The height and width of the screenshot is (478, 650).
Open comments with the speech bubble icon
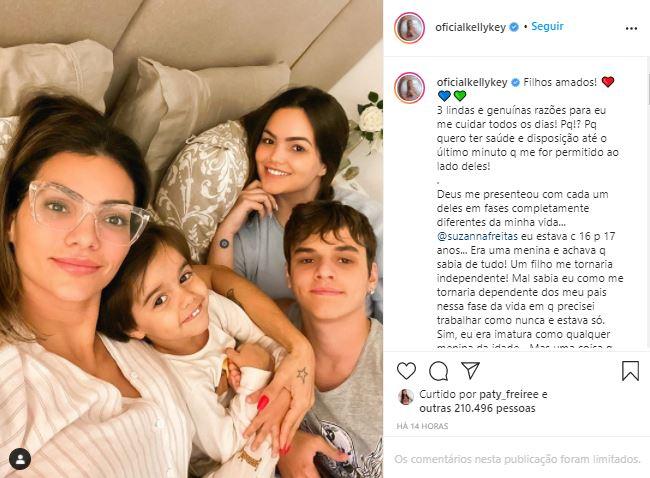tap(438, 371)
